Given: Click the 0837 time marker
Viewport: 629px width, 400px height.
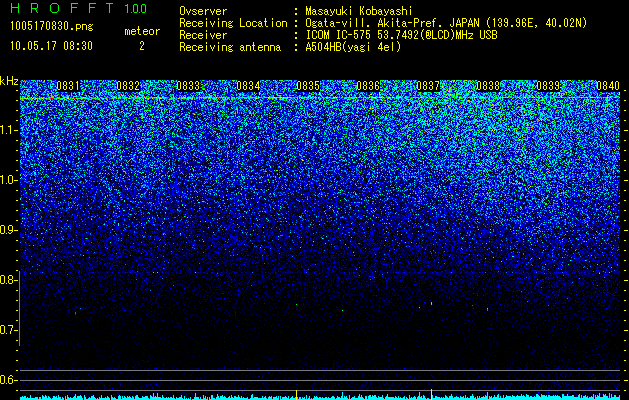Looking at the screenshot, I should [x=428, y=86].
